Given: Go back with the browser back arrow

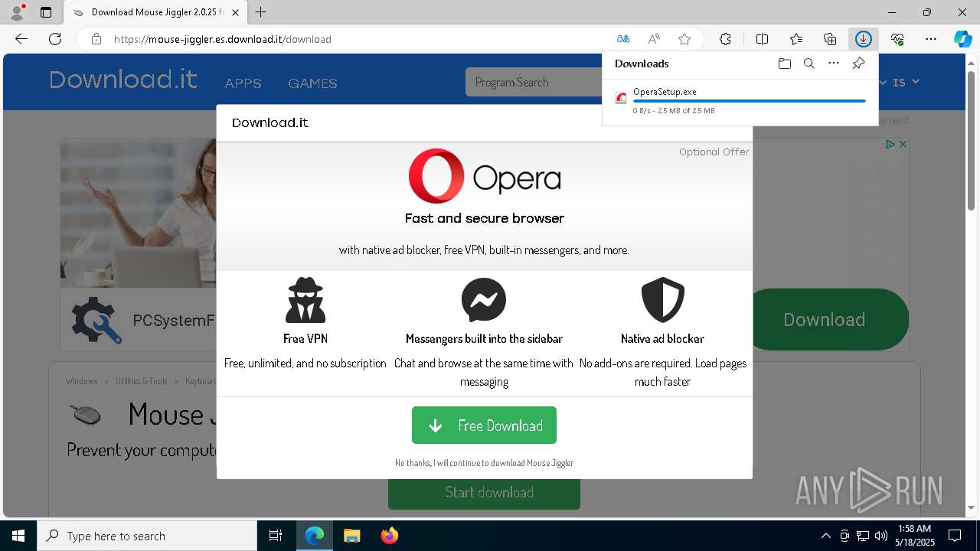Looking at the screenshot, I should click(21, 39).
